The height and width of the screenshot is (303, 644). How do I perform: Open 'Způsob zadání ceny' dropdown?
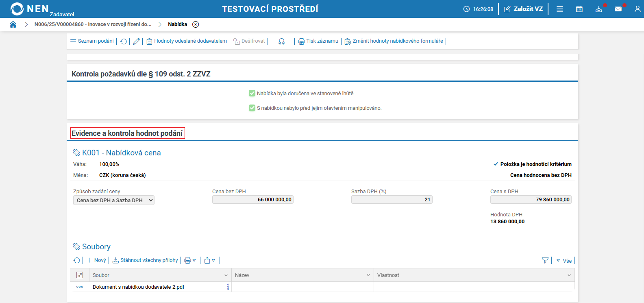point(114,200)
